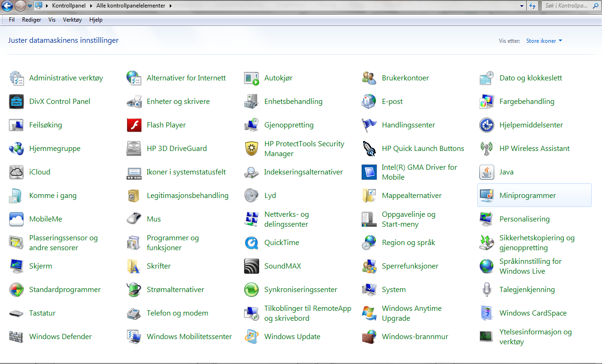This screenshot has height=364, width=602.
Task: Open the Handlingssenter flag icon
Action: pos(369,125)
